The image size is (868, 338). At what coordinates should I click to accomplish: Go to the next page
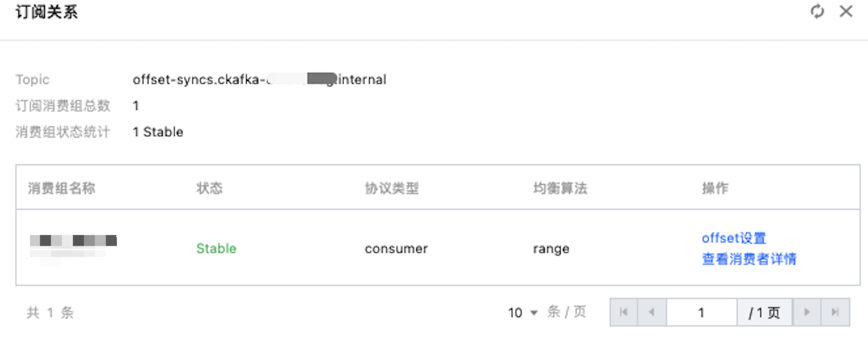tap(807, 312)
